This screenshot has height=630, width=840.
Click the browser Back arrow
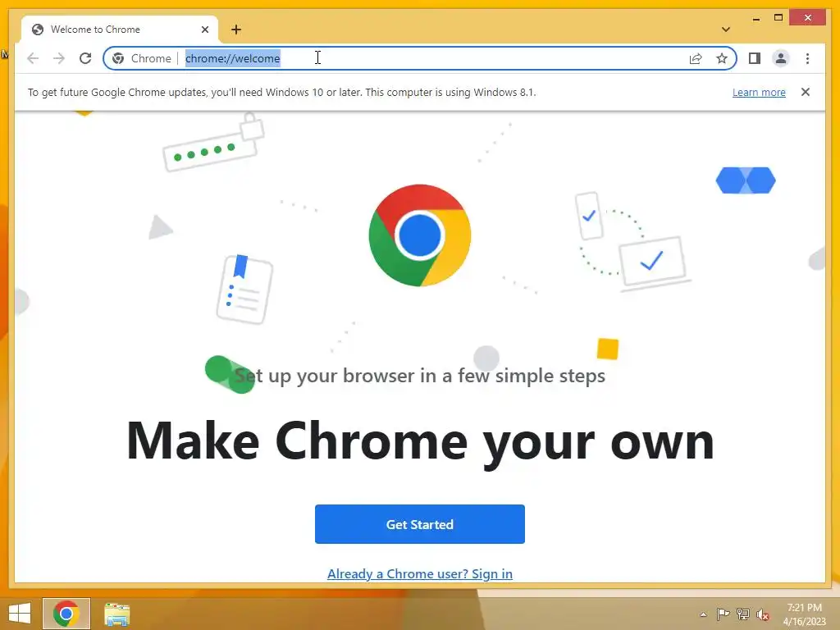point(33,58)
